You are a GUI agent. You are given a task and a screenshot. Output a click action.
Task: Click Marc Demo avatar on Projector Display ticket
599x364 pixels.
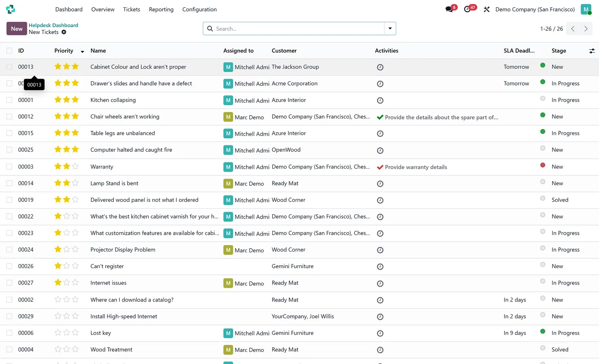228,250
